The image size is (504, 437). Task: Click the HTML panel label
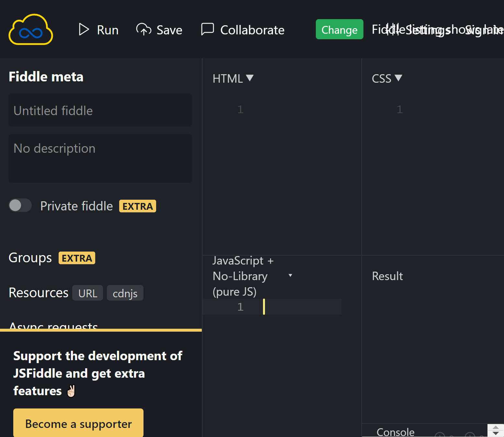(x=228, y=79)
